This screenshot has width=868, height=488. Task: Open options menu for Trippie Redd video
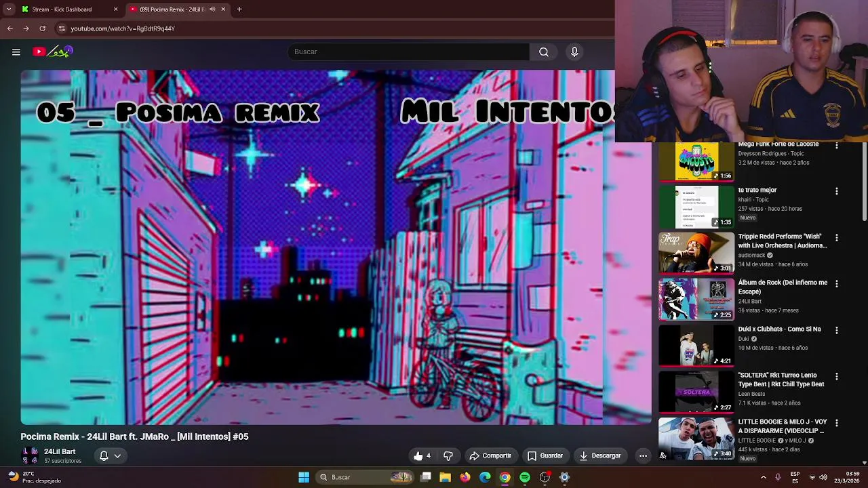pyautogui.click(x=836, y=238)
